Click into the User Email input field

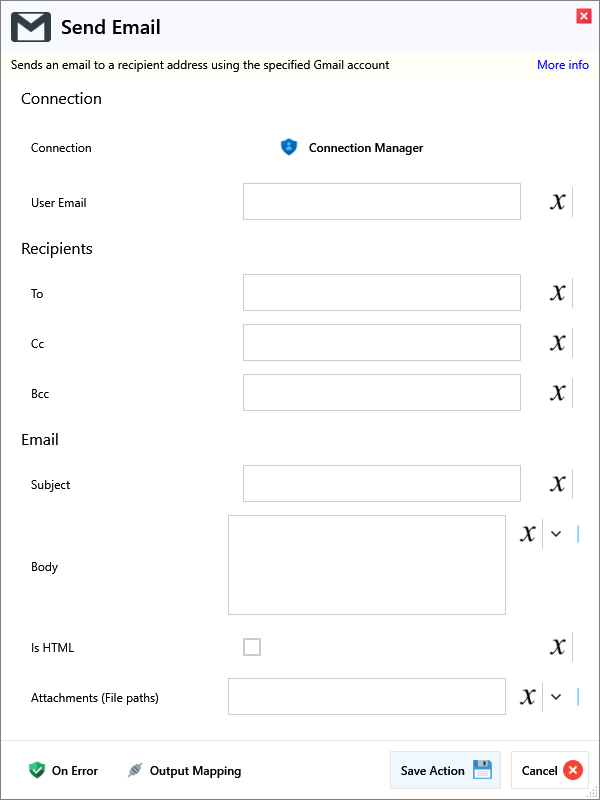point(382,202)
